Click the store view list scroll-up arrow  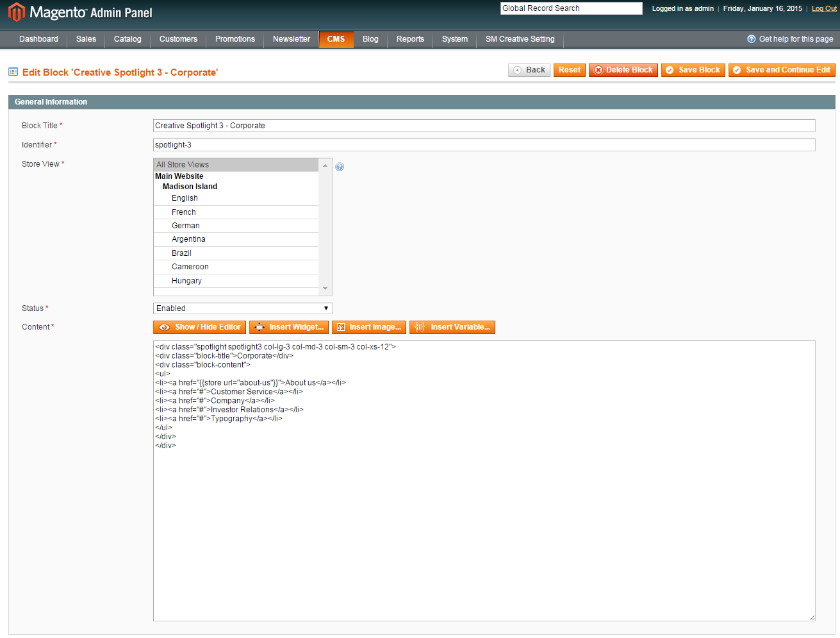[325, 165]
